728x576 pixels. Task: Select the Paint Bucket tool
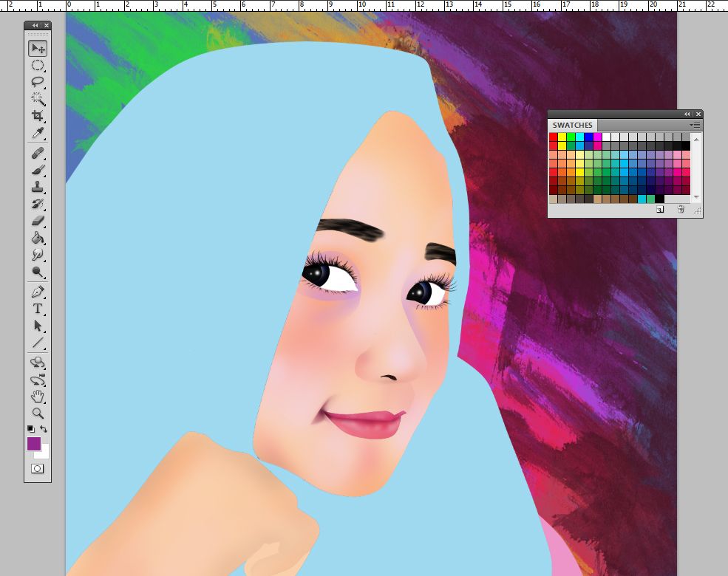38,238
